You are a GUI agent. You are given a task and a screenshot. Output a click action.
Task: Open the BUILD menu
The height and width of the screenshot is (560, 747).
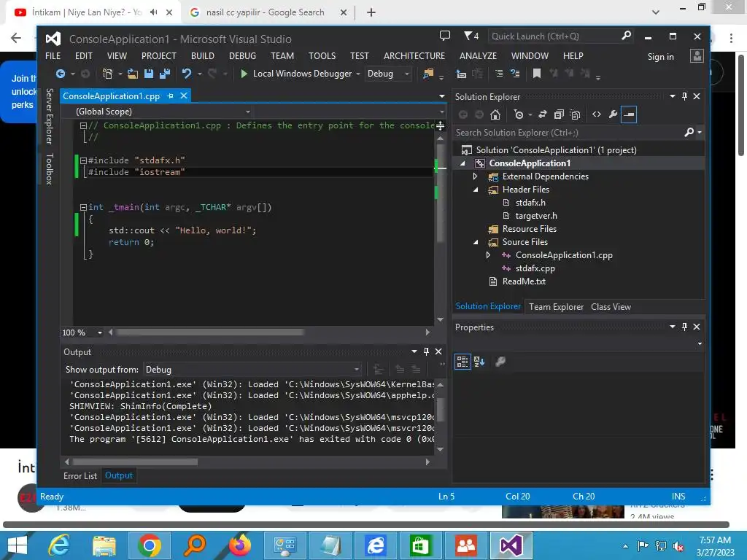(203, 55)
